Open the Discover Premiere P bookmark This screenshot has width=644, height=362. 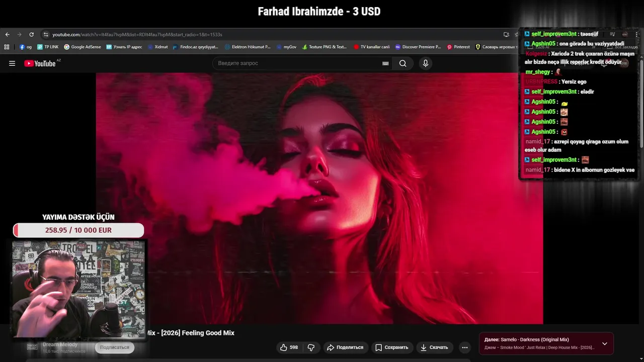[x=418, y=47]
